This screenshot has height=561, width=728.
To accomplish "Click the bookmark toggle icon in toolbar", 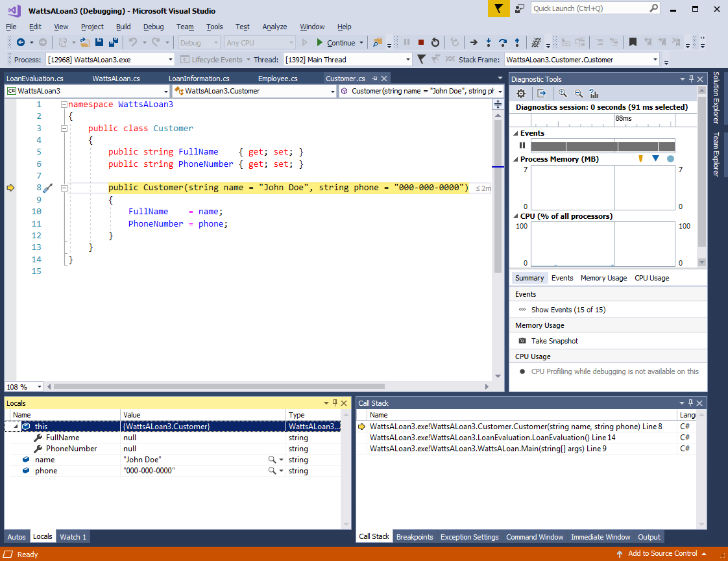I will tap(633, 42).
